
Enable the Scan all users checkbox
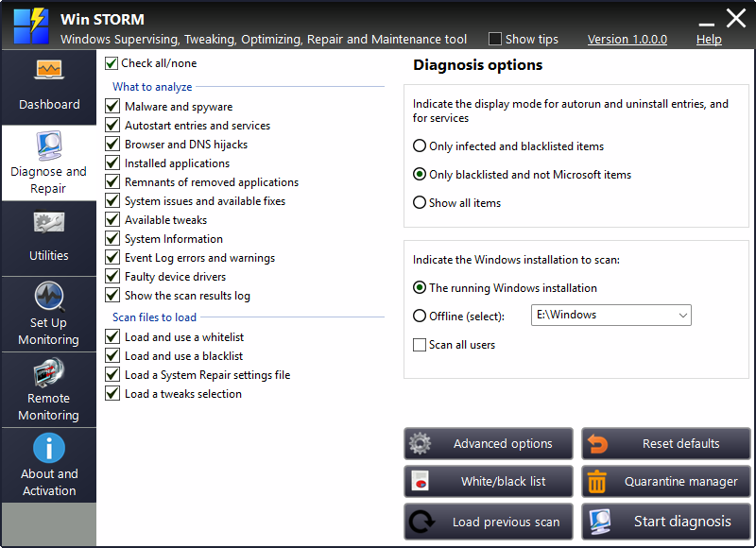pos(420,345)
